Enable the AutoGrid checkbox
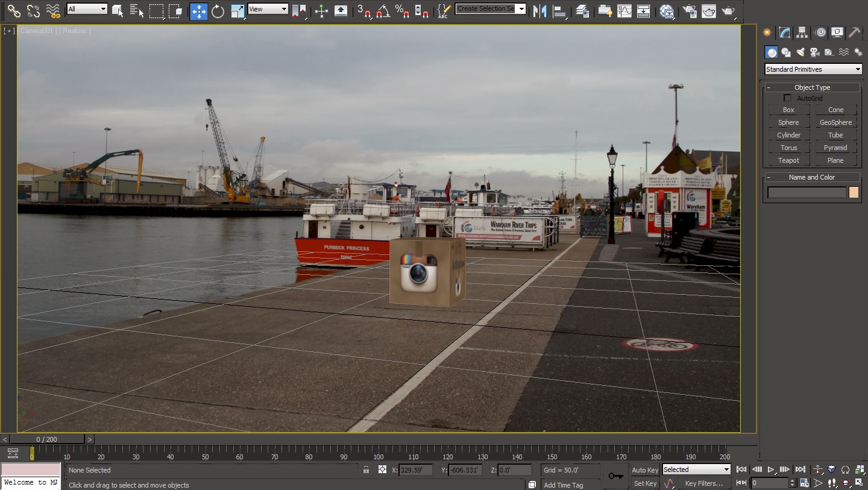This screenshot has width=868, height=490. [787, 98]
